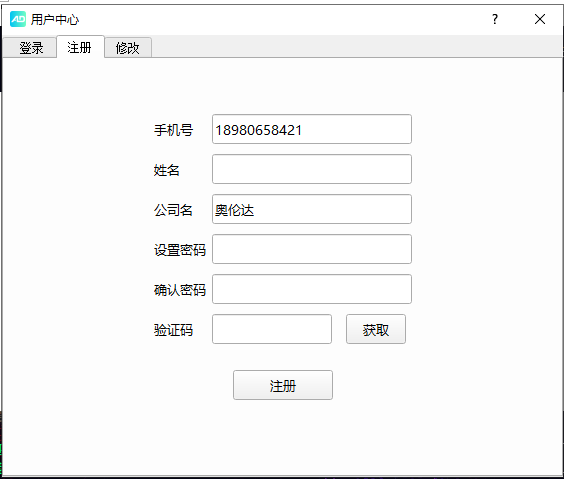The height and width of the screenshot is (479, 564).
Task: Submit form with the 注册 button
Action: (283, 385)
